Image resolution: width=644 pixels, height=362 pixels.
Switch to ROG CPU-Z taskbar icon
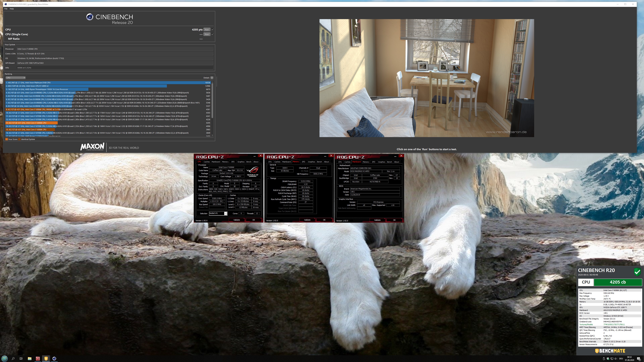point(38,358)
